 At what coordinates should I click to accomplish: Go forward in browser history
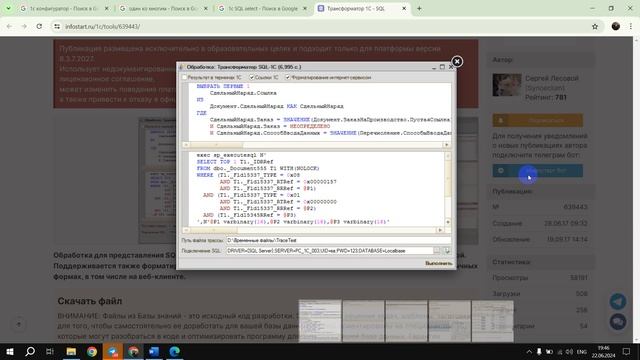point(24,27)
